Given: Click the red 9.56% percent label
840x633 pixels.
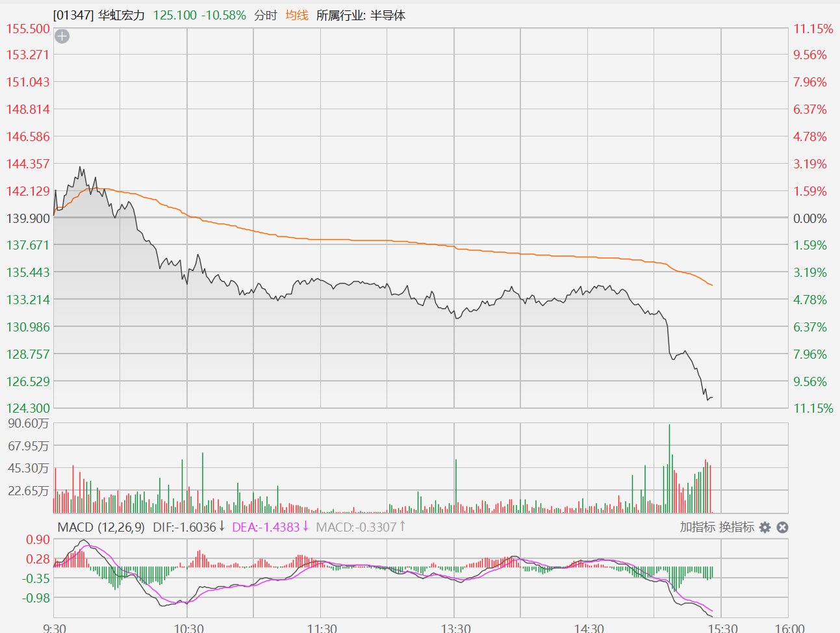Looking at the screenshot, I should tap(810, 55).
